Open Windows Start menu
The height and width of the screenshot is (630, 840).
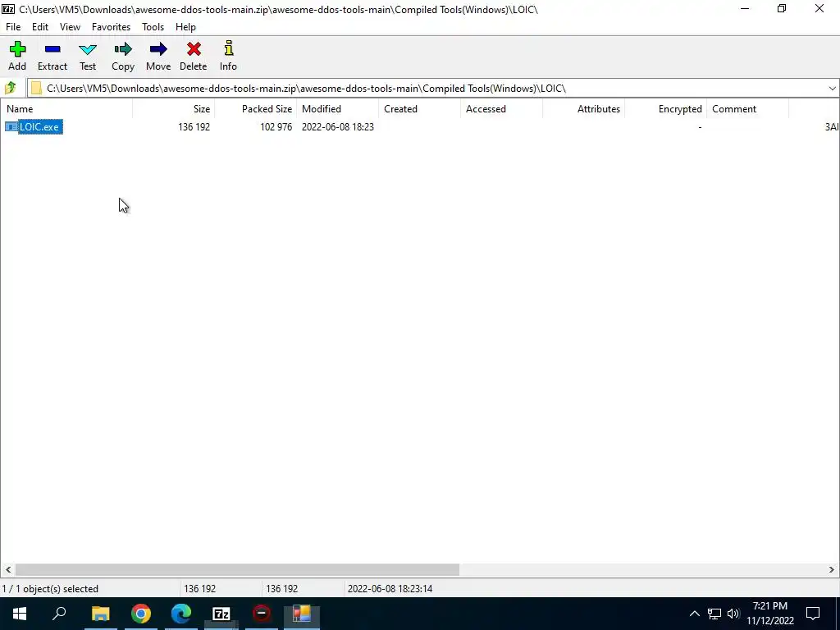[20, 614]
